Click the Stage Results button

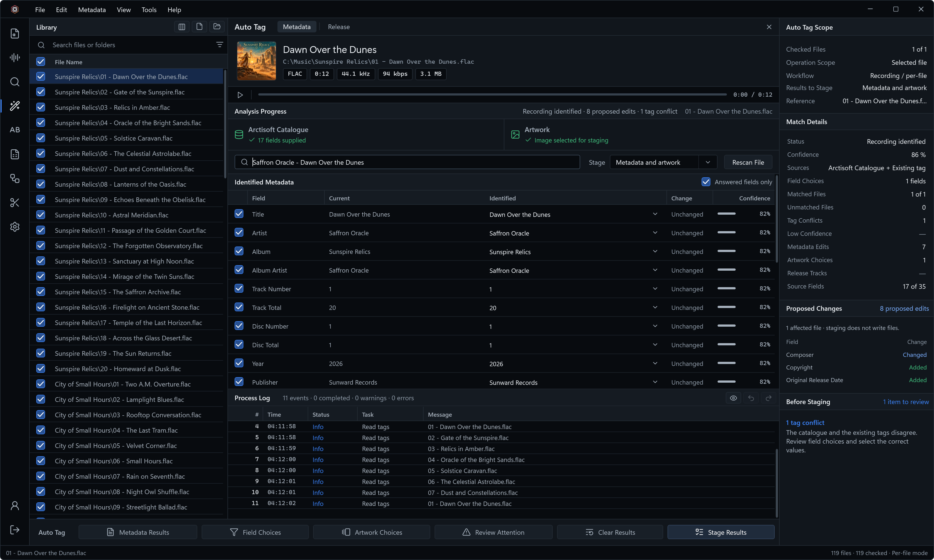point(721,532)
